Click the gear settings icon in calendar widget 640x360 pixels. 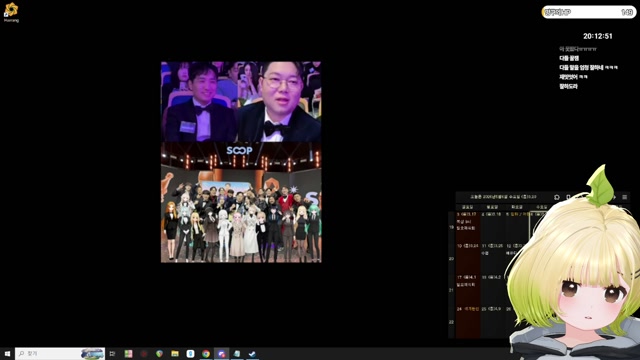[557, 197]
